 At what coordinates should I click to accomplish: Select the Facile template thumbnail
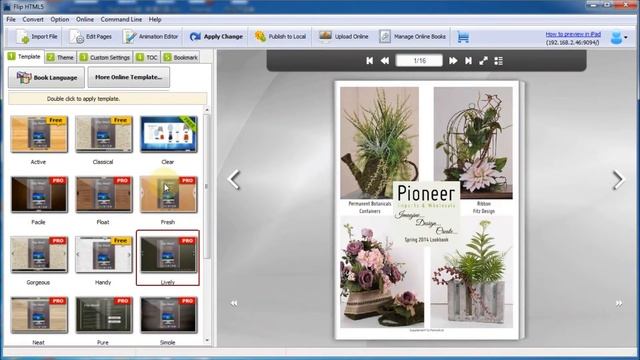click(x=39, y=195)
